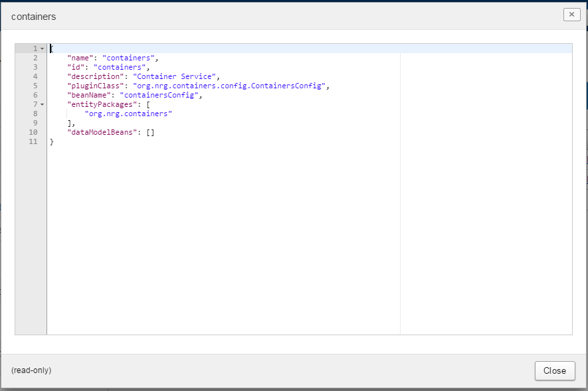Viewport: 588px width, 391px height.
Task: Close the dialog using the X icon
Action: click(x=571, y=15)
